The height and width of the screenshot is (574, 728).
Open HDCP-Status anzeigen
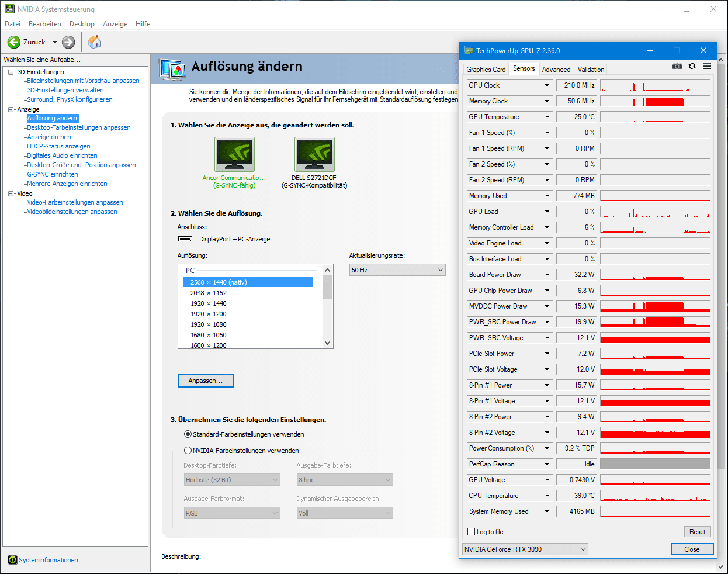coord(58,146)
